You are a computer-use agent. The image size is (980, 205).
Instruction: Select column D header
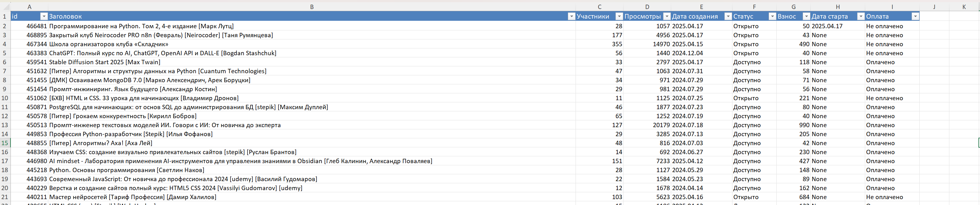click(x=647, y=7)
